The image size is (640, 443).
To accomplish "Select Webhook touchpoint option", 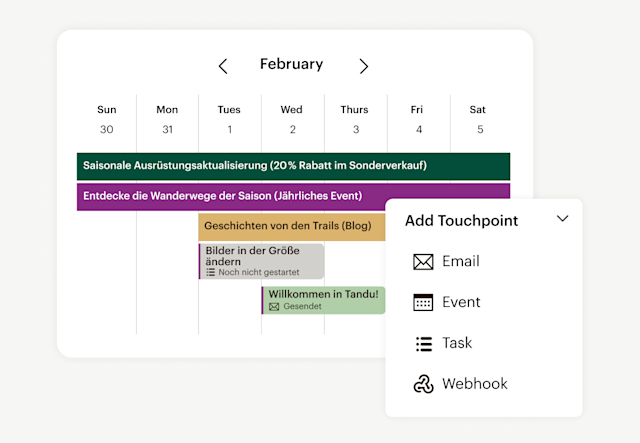I will (475, 384).
